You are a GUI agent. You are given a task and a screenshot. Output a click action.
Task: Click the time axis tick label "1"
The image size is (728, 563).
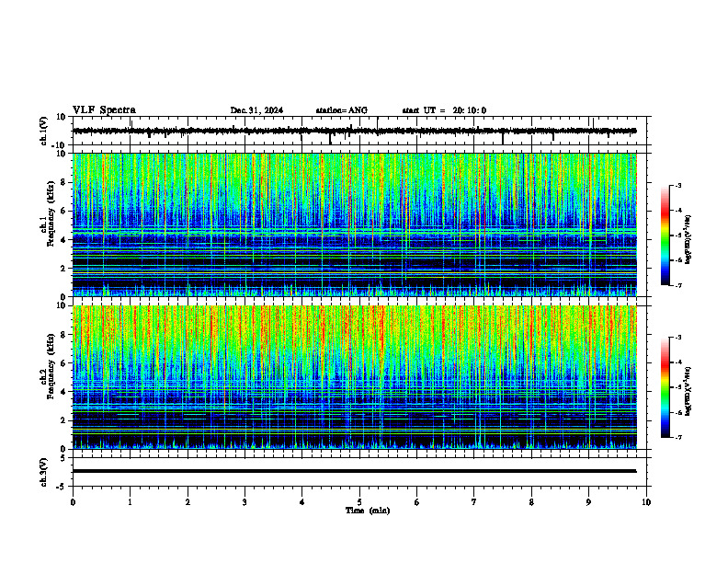(x=130, y=502)
